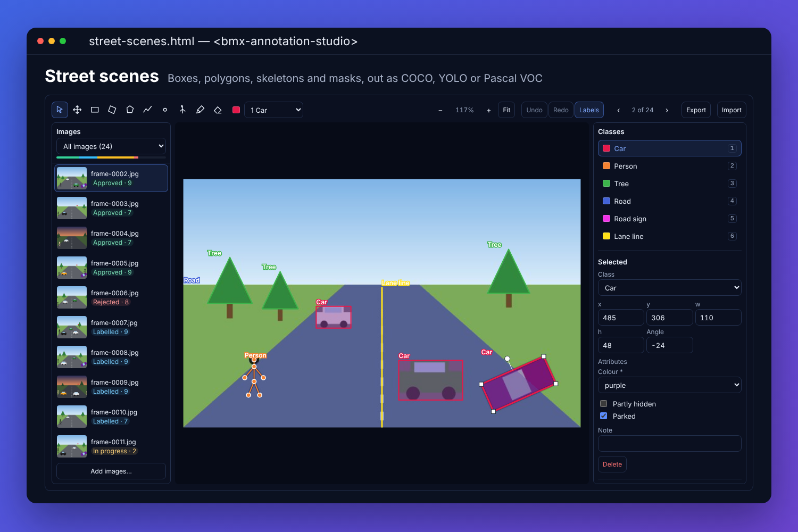The image size is (798, 532).
Task: Select the Road class row
Action: coord(669,201)
